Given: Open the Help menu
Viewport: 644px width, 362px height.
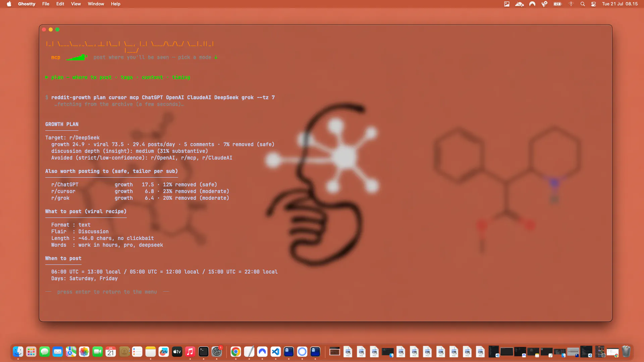Looking at the screenshot, I should coord(116,4).
